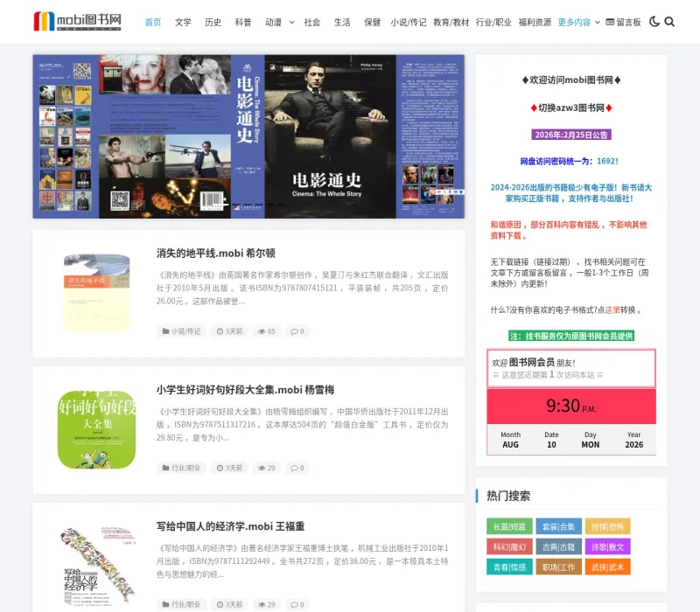Select the 惊悚|恐怖 hot search tag
Viewport: 700px width, 612px height.
tap(607, 526)
